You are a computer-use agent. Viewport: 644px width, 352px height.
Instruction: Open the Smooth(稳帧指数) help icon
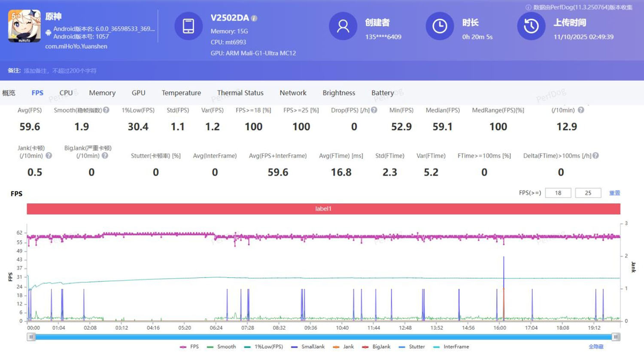point(106,110)
